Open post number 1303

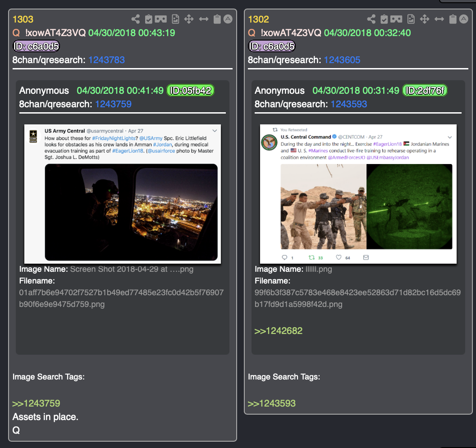pyautogui.click(x=23, y=19)
